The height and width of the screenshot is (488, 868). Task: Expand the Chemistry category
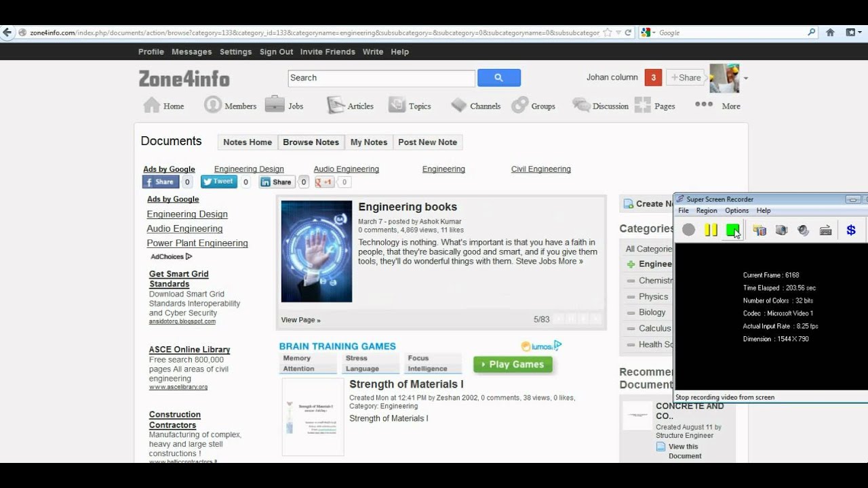coord(631,281)
